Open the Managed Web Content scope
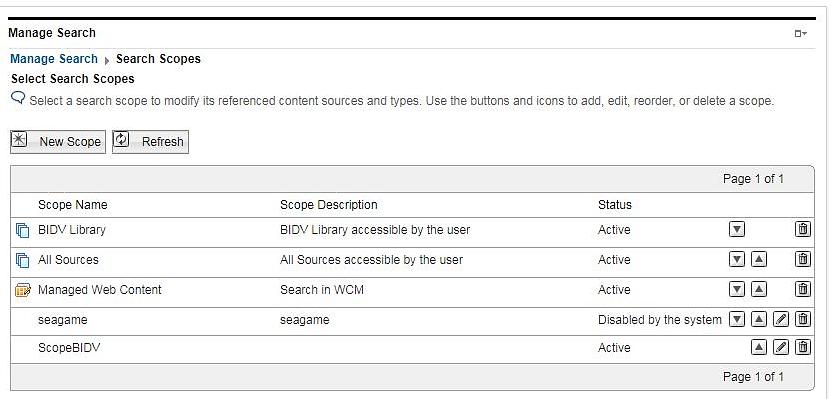The height and width of the screenshot is (399, 838). [x=99, y=290]
